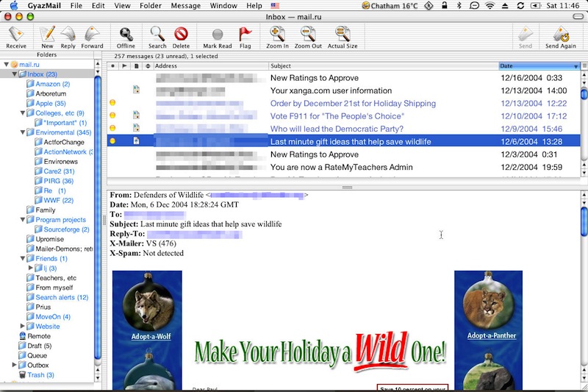Sort messages by the Date column header
The height and width of the screenshot is (392, 588).
pos(534,66)
